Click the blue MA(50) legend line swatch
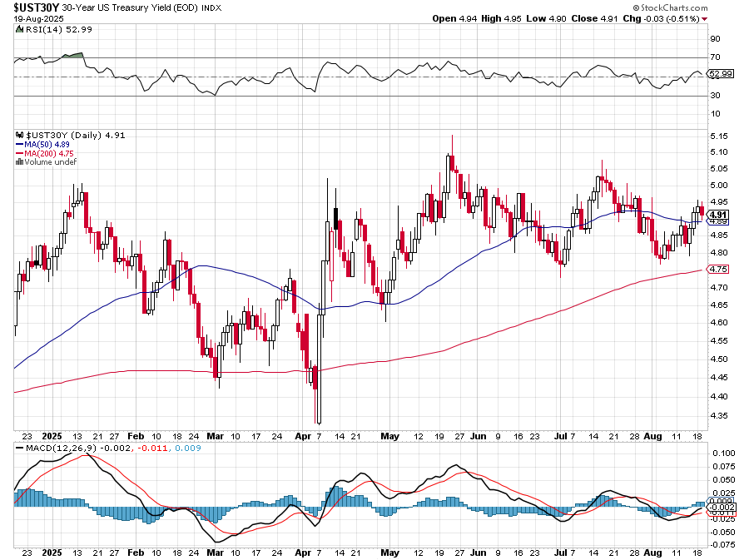Viewport: 749px width, 560px height. tap(19, 144)
